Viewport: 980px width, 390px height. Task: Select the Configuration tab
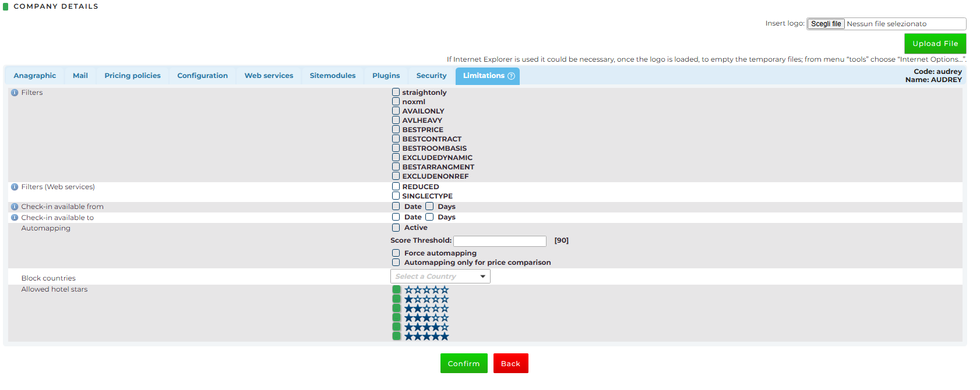pyautogui.click(x=203, y=76)
